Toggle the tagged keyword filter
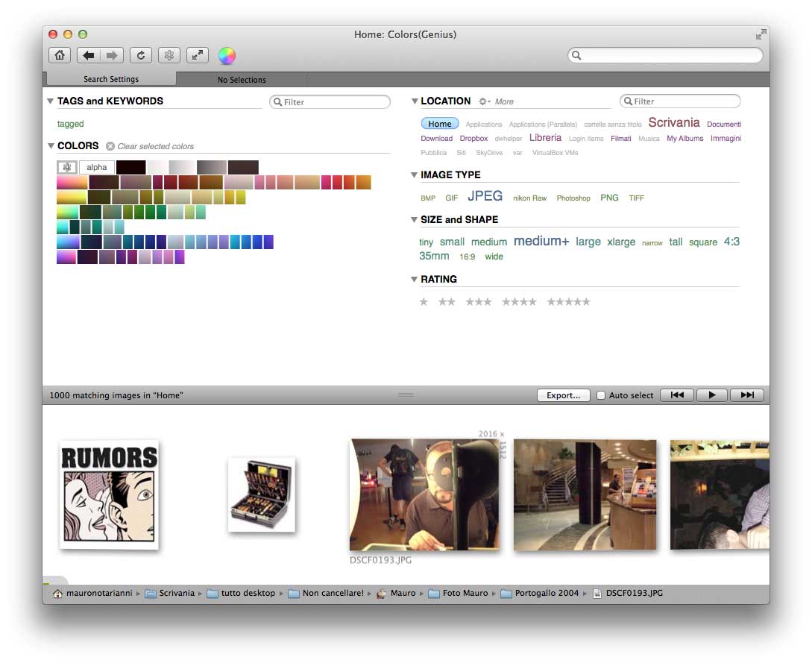Viewport: 812px width, 663px height. (x=70, y=124)
